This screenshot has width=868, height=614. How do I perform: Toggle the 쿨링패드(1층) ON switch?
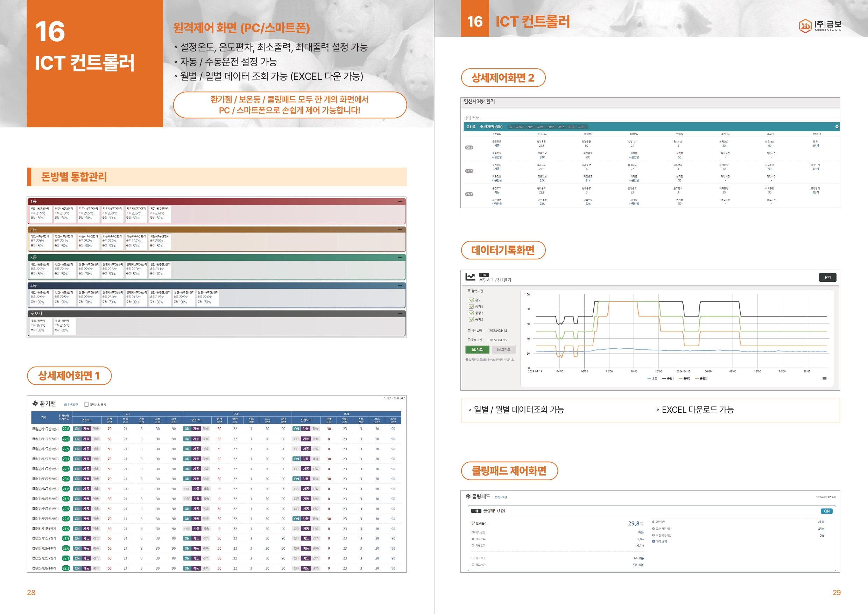(826, 511)
